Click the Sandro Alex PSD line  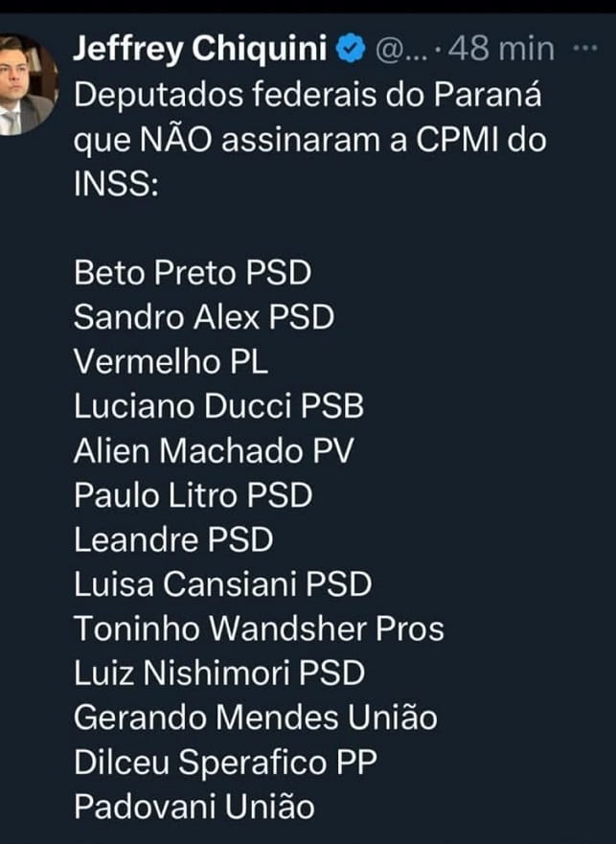pos(203,317)
